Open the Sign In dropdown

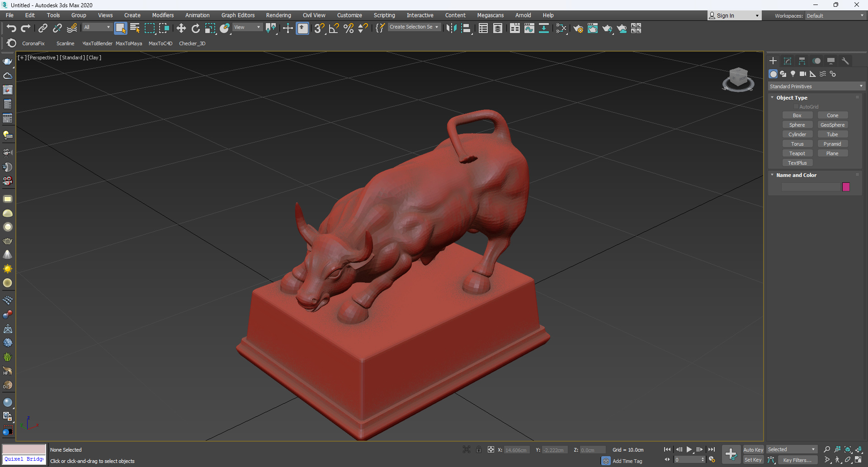[734, 16]
